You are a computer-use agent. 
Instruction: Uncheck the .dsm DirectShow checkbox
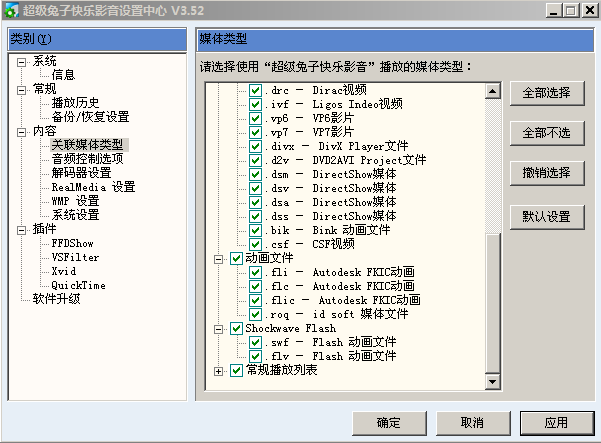tap(256, 174)
